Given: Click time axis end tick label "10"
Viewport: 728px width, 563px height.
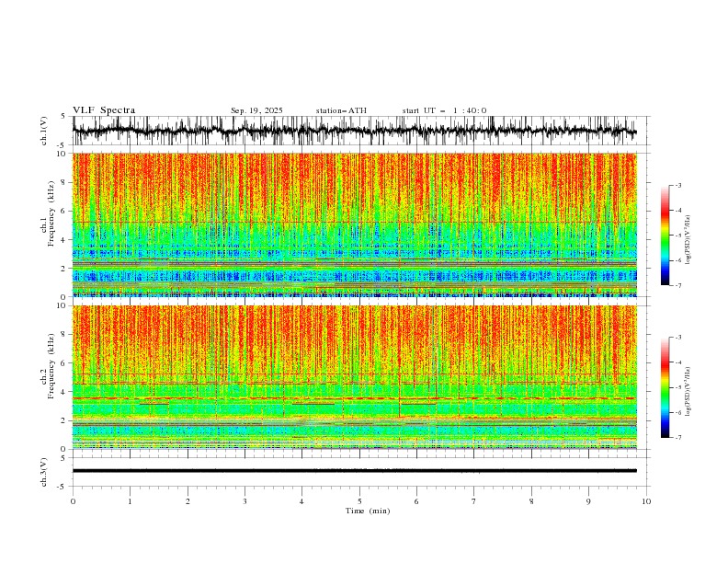Looking at the screenshot, I should 646,501.
